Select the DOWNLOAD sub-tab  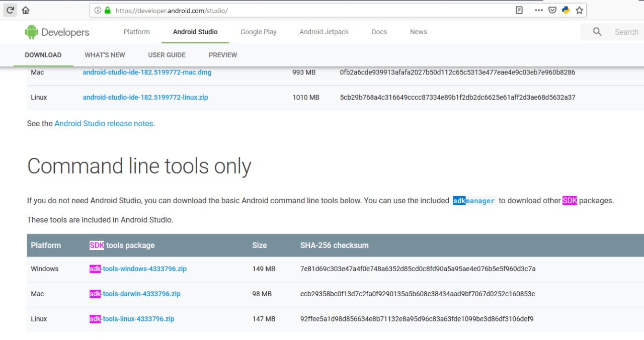pos(43,55)
